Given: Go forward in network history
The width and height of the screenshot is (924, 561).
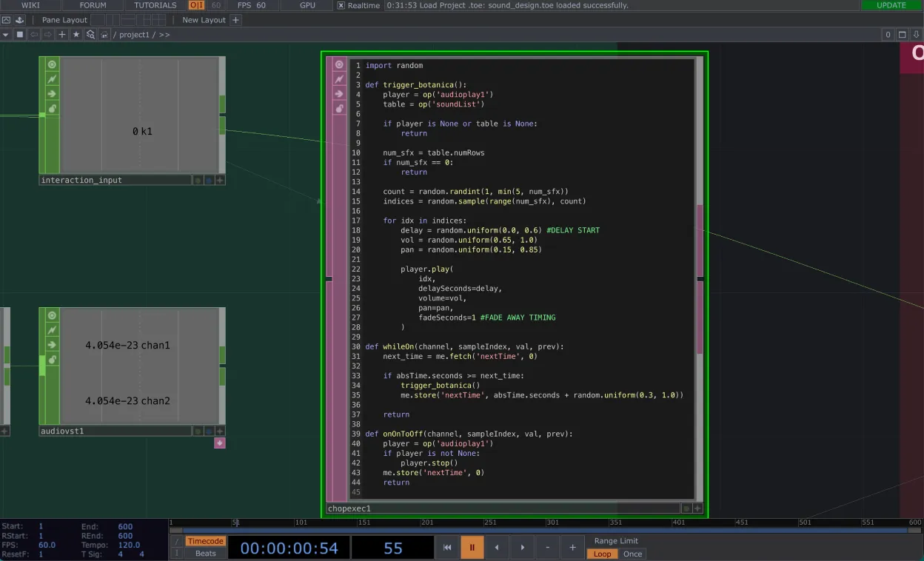Looking at the screenshot, I should [48, 35].
